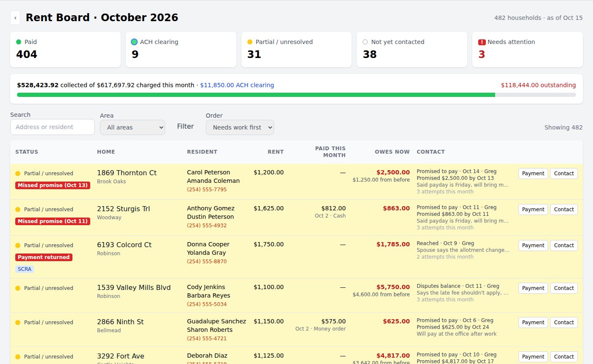Click phone number (254) 555-5034
Screen dimensions: 593x364
pyautogui.click(x=207, y=304)
